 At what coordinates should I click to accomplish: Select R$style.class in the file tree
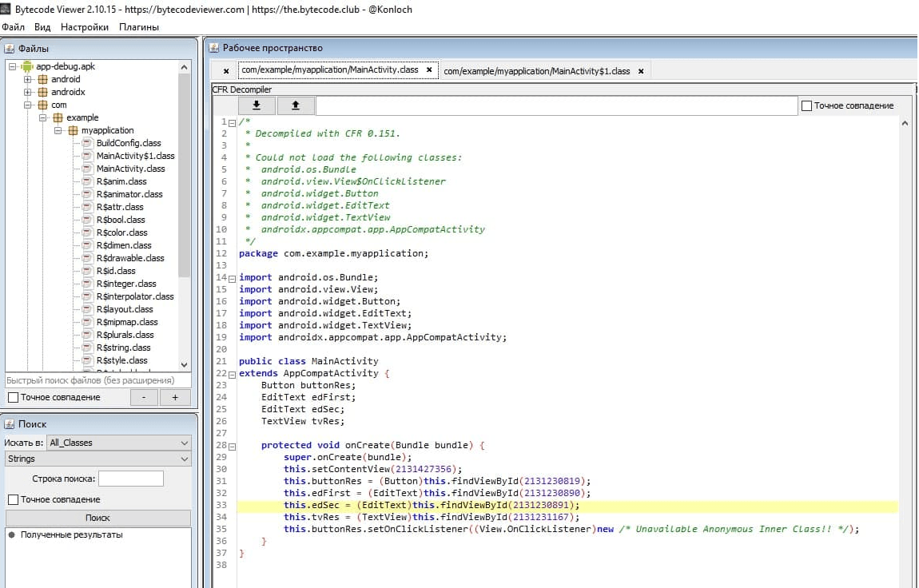click(x=122, y=361)
